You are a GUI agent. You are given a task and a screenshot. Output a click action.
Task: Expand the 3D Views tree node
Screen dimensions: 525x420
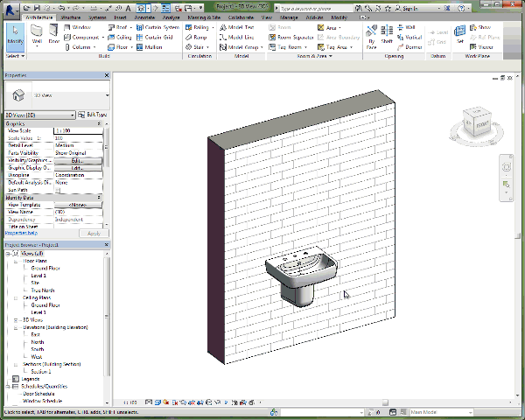pyautogui.click(x=17, y=319)
